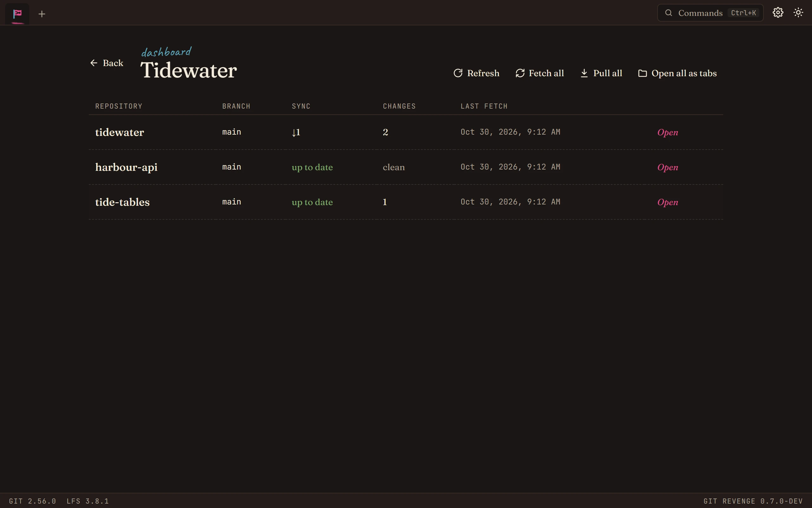Click the changes count 1 for tide-tables

[x=385, y=202]
